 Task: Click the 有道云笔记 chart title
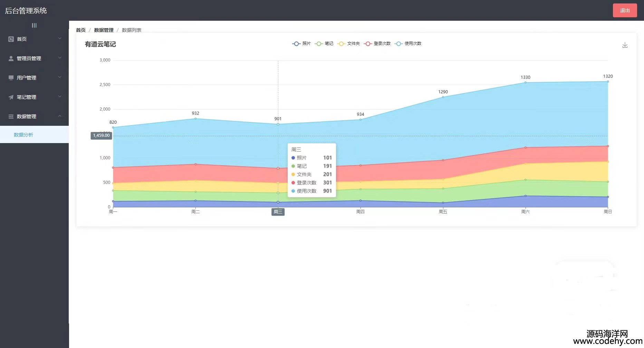(x=100, y=44)
